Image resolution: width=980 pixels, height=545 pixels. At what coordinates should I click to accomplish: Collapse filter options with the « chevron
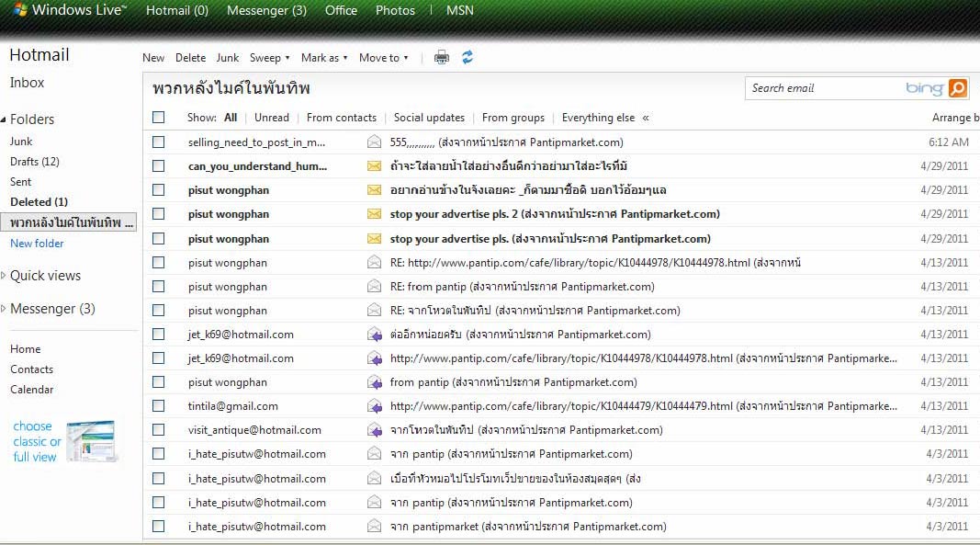646,118
